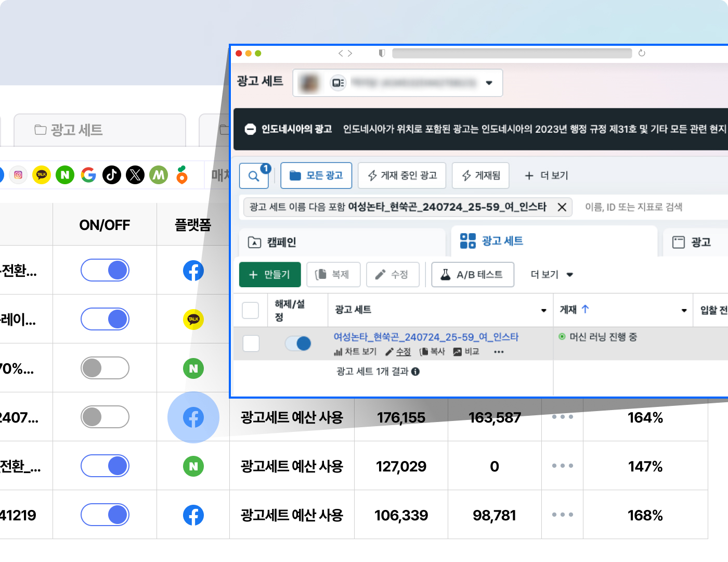Viewport: 728px width, 562px height.
Task: Click A/B 테스트 button
Action: (473, 275)
